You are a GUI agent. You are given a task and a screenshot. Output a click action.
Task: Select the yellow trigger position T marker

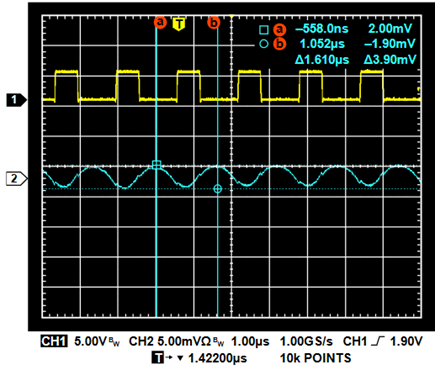179,24
